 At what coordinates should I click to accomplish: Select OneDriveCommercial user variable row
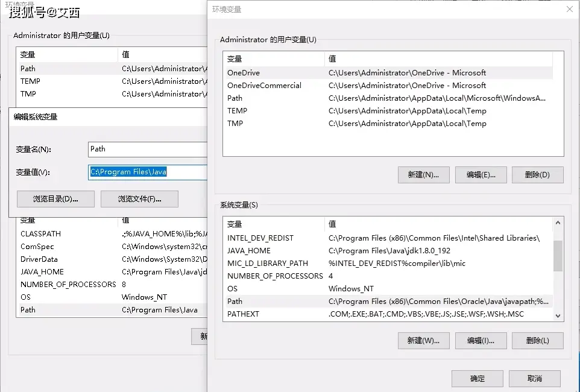point(264,86)
